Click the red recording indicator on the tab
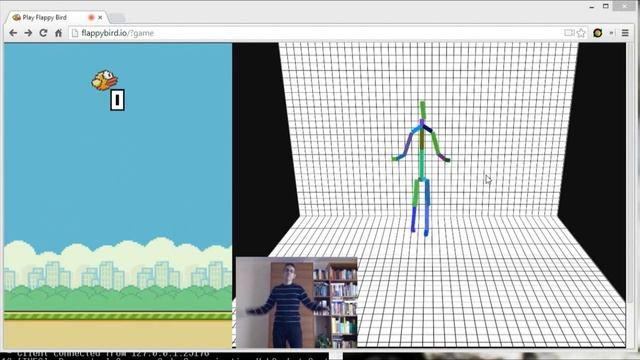 click(x=91, y=18)
